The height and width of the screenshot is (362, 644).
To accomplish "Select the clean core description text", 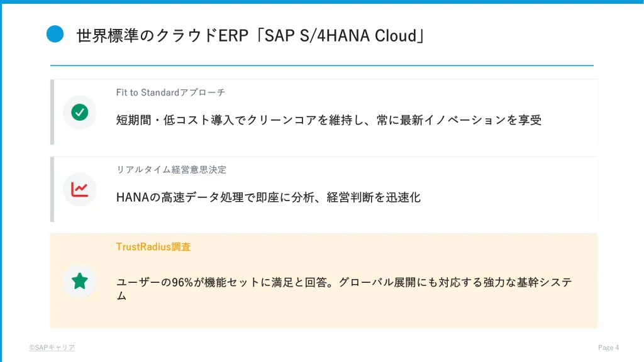I will [x=328, y=120].
